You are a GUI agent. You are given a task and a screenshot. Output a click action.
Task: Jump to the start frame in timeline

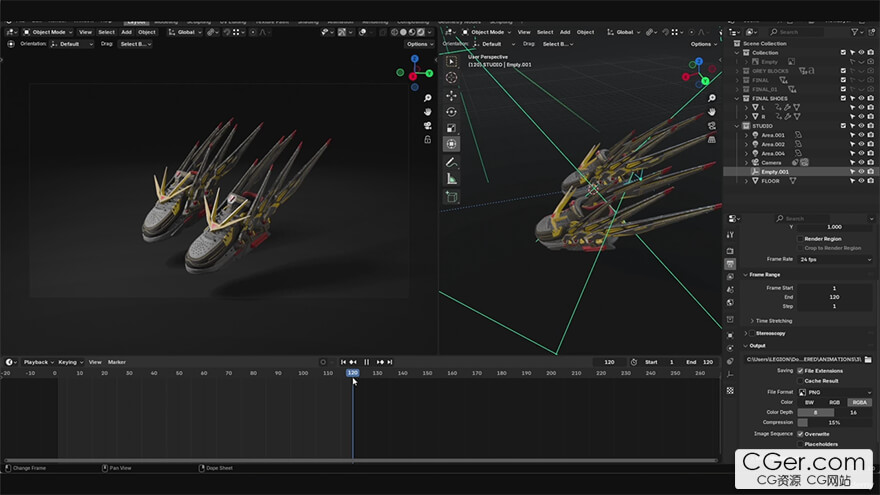click(x=343, y=362)
